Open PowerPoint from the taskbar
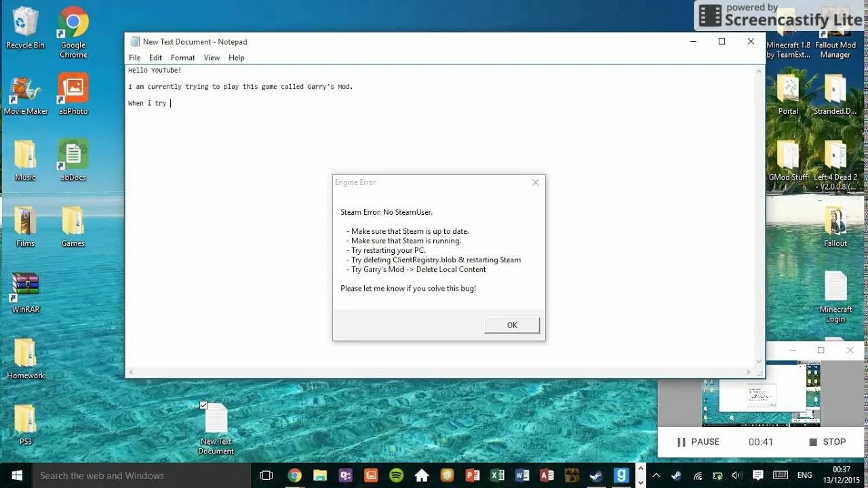This screenshot has width=868, height=488. point(473,476)
